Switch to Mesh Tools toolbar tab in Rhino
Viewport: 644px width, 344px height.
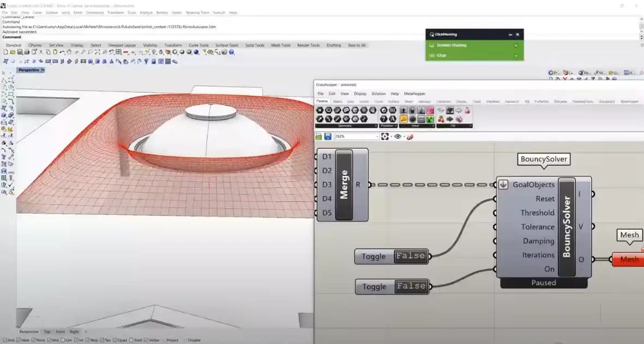click(x=281, y=45)
